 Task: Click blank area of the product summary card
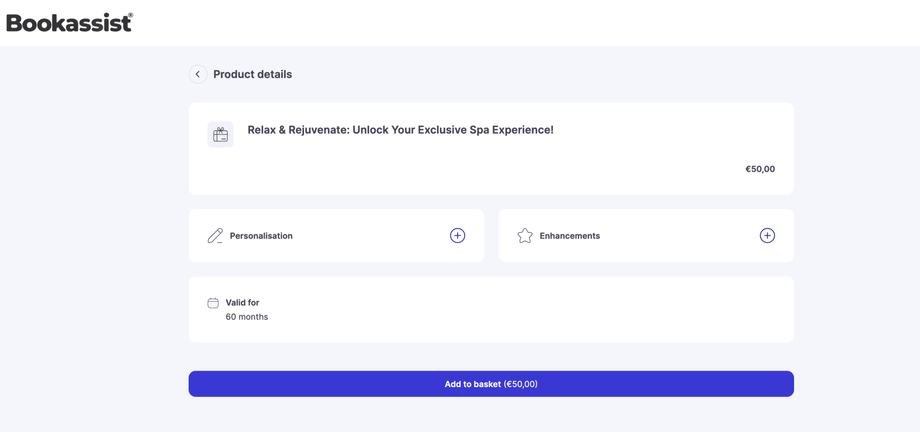pyautogui.click(x=480, y=168)
